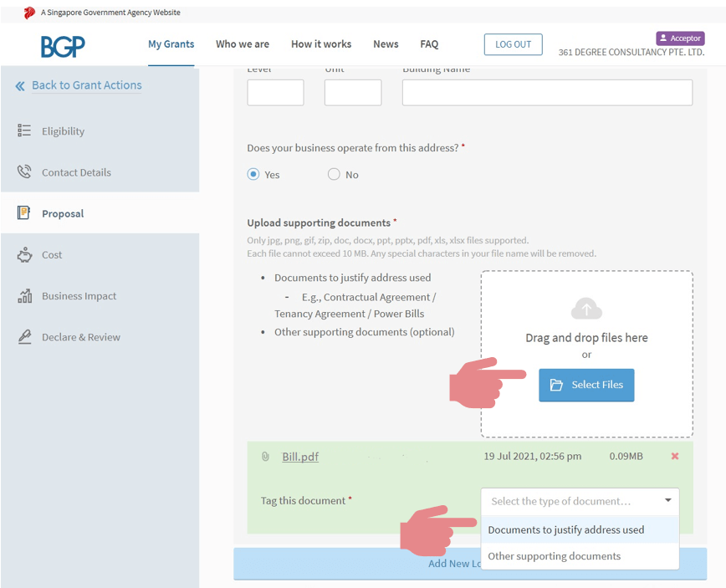Click the Back to Grant Actions link

point(86,85)
